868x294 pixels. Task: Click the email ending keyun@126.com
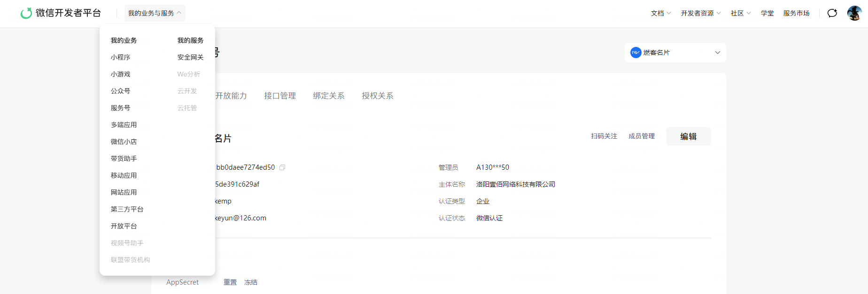pyautogui.click(x=240, y=218)
